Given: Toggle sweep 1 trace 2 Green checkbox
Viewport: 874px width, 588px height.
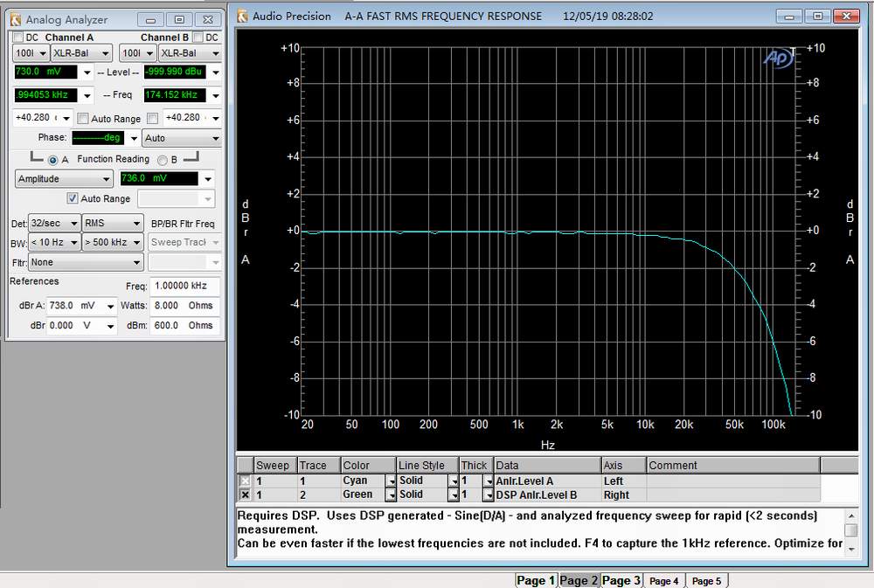Looking at the screenshot, I should [x=245, y=495].
